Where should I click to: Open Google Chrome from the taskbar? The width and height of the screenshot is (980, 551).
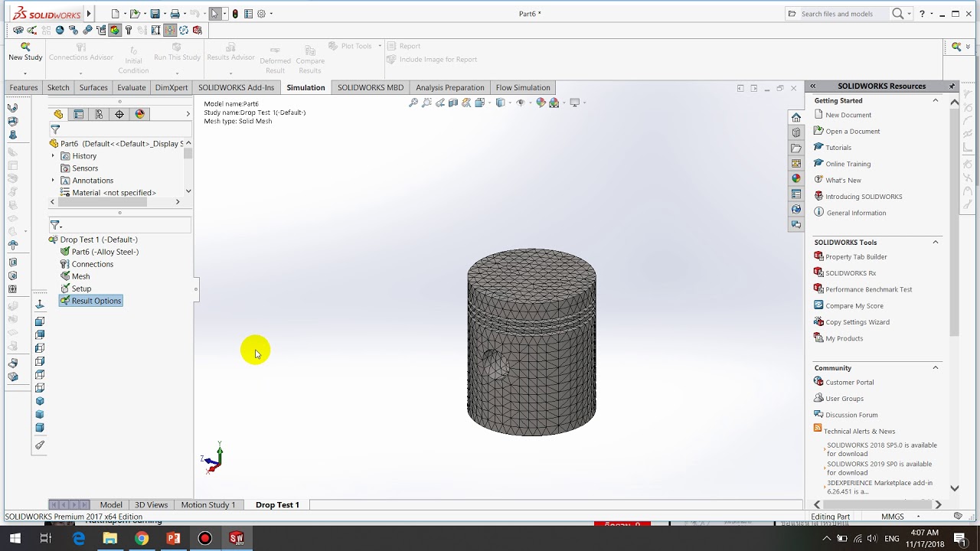142,538
